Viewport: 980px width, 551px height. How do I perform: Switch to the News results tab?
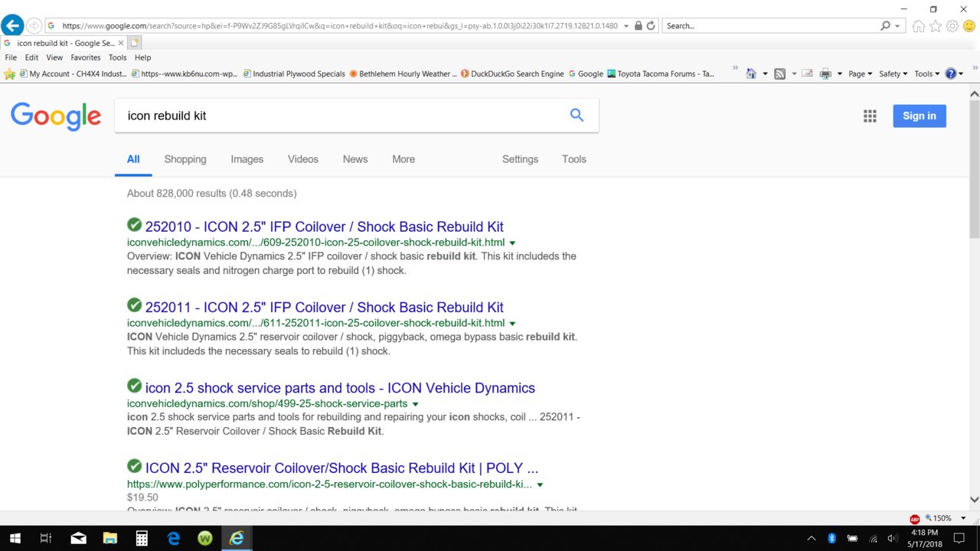355,159
